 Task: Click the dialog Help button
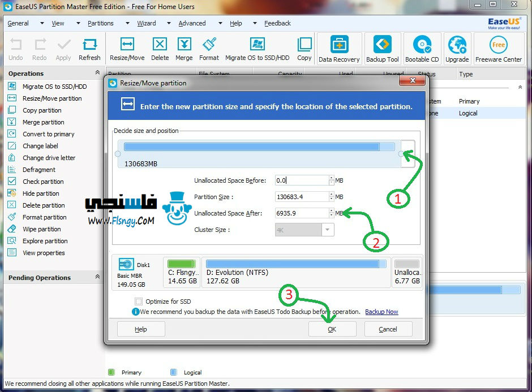tap(141, 329)
